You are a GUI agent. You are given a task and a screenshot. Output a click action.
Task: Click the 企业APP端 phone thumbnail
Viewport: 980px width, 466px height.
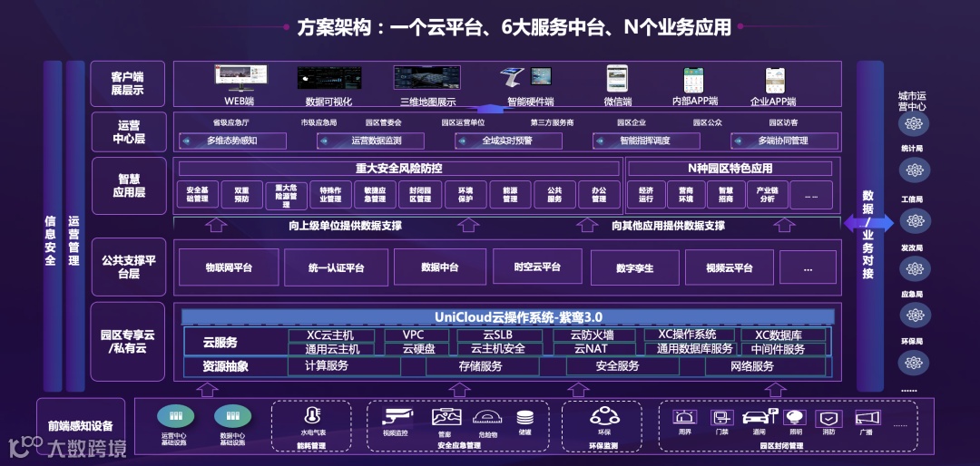775,81
